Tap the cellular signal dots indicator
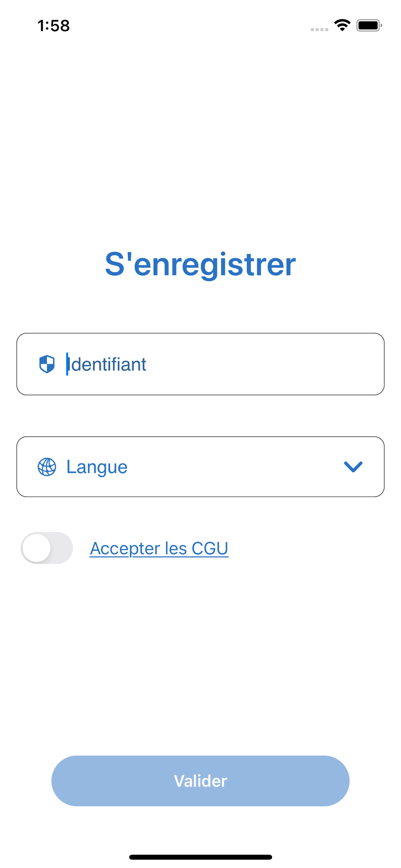Screen dimensions: 401x868 pos(319,30)
